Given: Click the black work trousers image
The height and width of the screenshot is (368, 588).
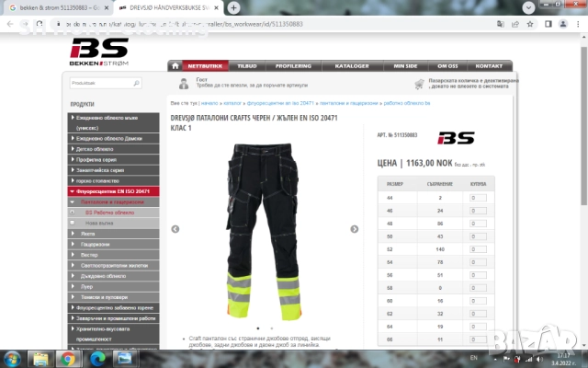Looking at the screenshot, I should tap(264, 231).
